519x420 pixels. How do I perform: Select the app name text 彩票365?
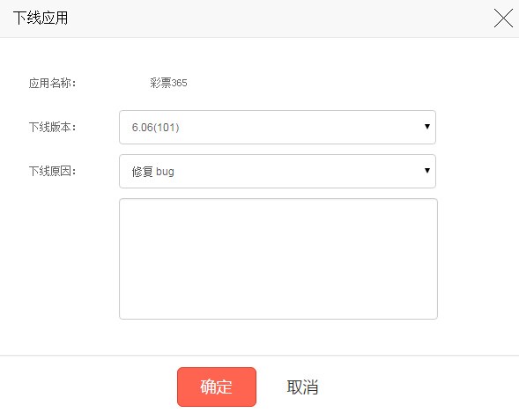coord(168,83)
